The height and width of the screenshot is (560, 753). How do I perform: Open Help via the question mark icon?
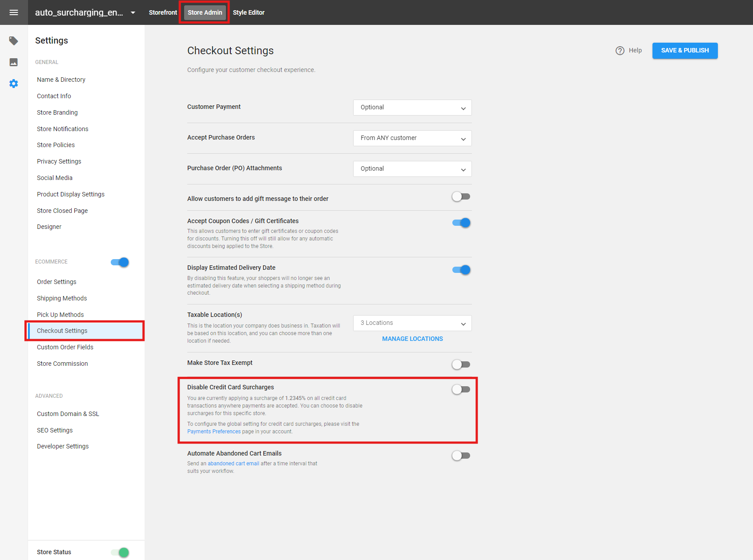click(620, 50)
